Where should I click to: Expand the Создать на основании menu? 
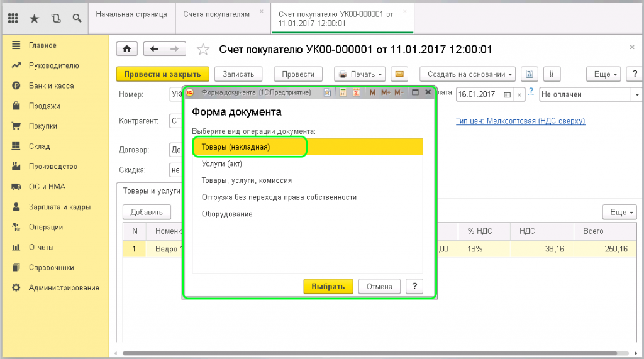pos(467,74)
